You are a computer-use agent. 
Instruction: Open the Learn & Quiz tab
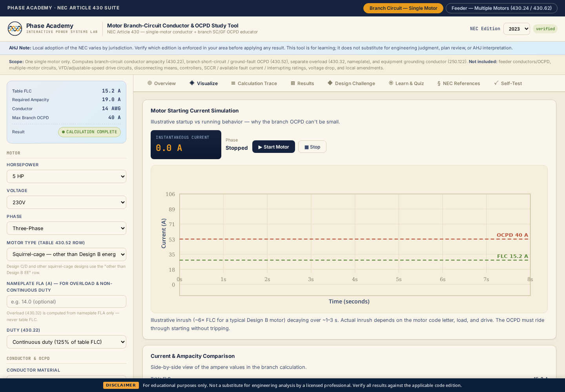406,83
